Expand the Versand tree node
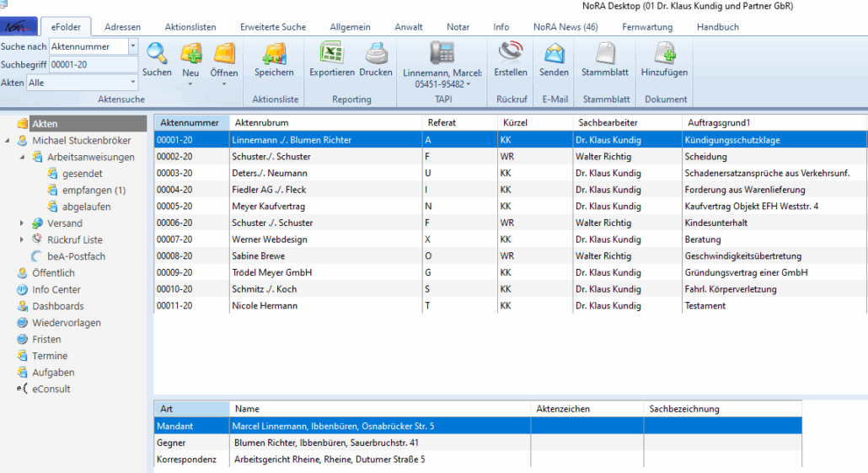The image size is (868, 473). [22, 223]
